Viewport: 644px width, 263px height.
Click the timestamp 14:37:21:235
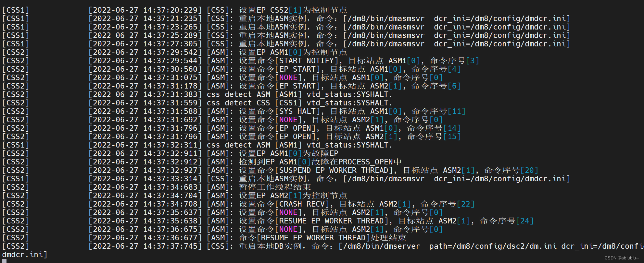point(171,19)
